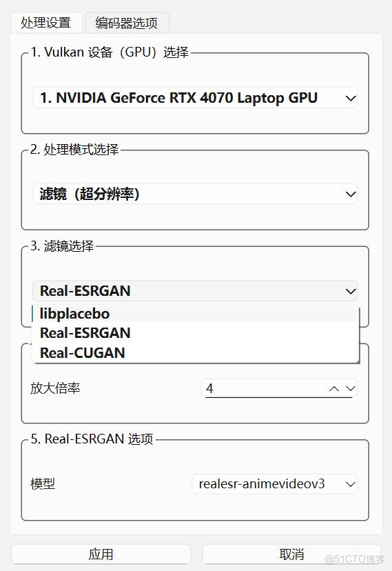Image resolution: width=392 pixels, height=571 pixels.
Task: Open the 模型 dropdown showing realesr-animevideov3
Action: pos(275,484)
